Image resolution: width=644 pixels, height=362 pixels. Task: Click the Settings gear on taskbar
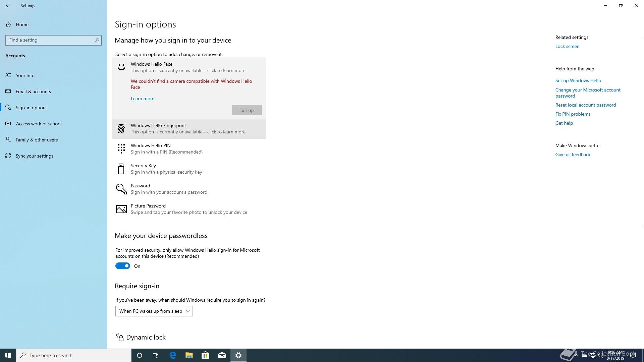coord(238,355)
